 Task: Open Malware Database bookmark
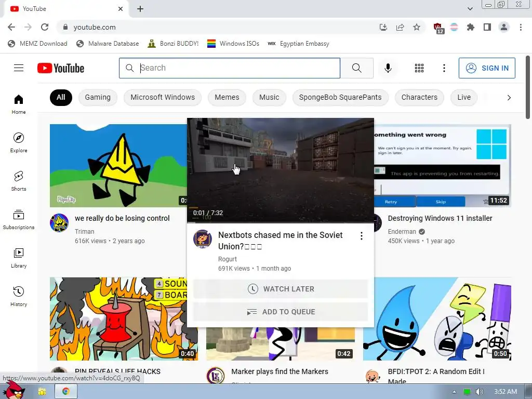(x=108, y=44)
